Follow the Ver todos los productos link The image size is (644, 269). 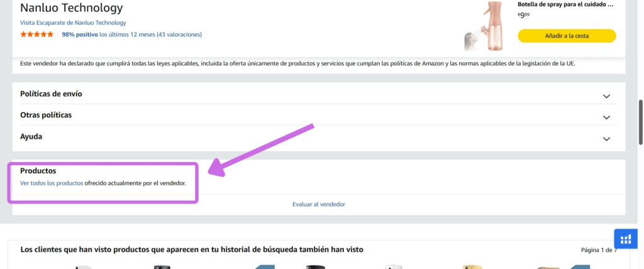pos(52,183)
